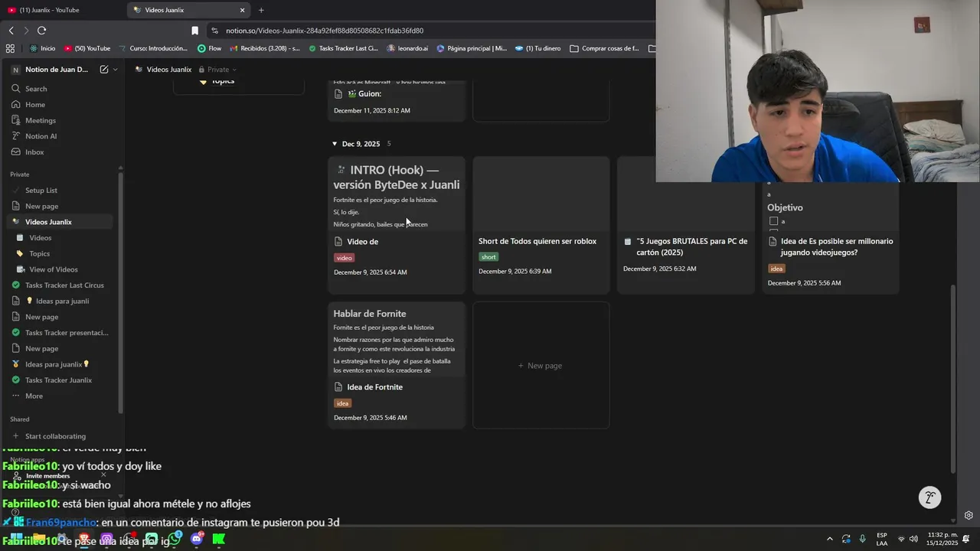Open the Comprar cosas bookmark folder

tap(604, 48)
